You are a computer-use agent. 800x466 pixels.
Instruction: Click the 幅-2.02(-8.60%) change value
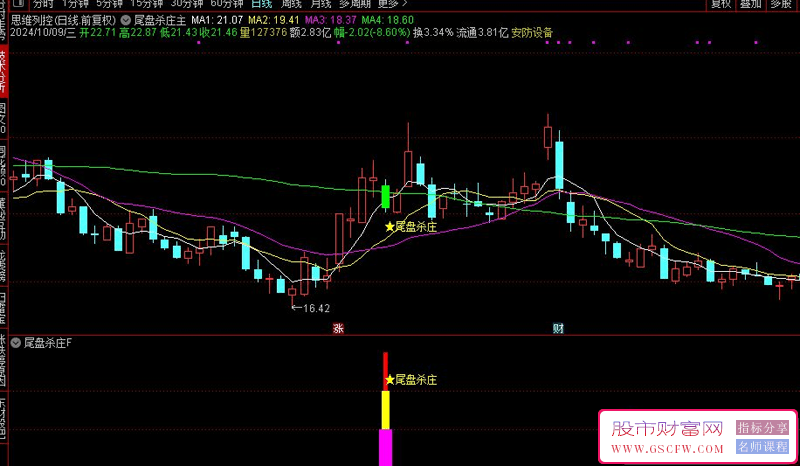coord(372,33)
